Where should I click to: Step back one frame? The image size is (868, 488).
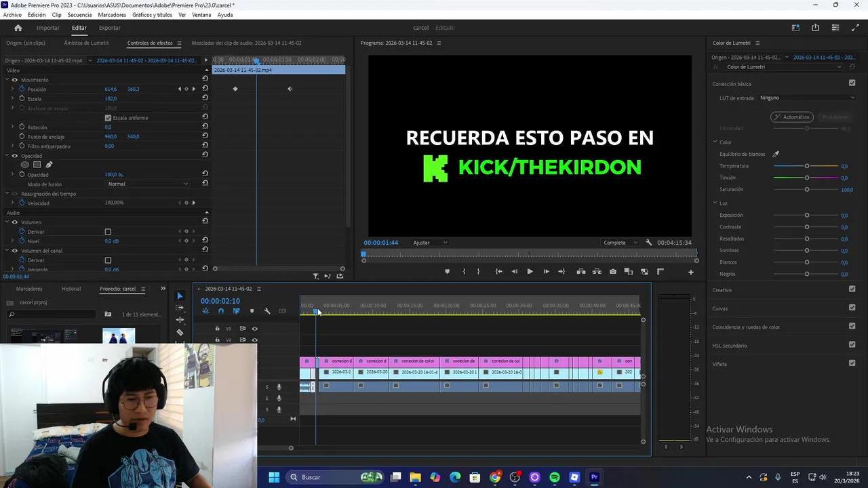[x=514, y=272]
